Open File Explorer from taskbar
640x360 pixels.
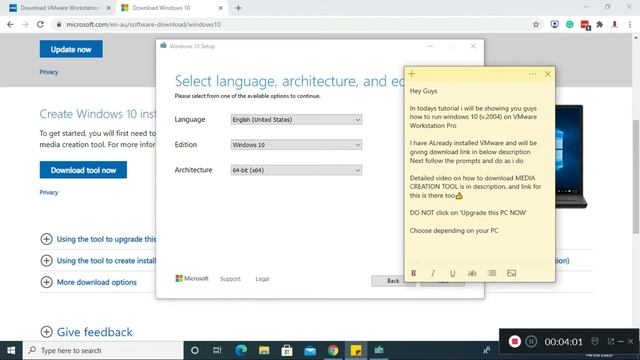[264, 350]
